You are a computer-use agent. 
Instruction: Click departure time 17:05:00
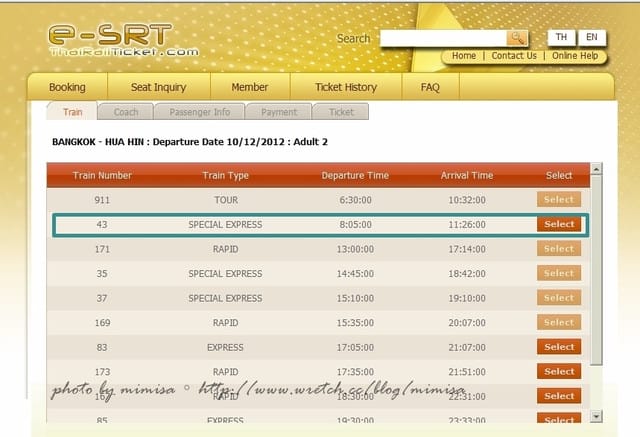pyautogui.click(x=355, y=347)
